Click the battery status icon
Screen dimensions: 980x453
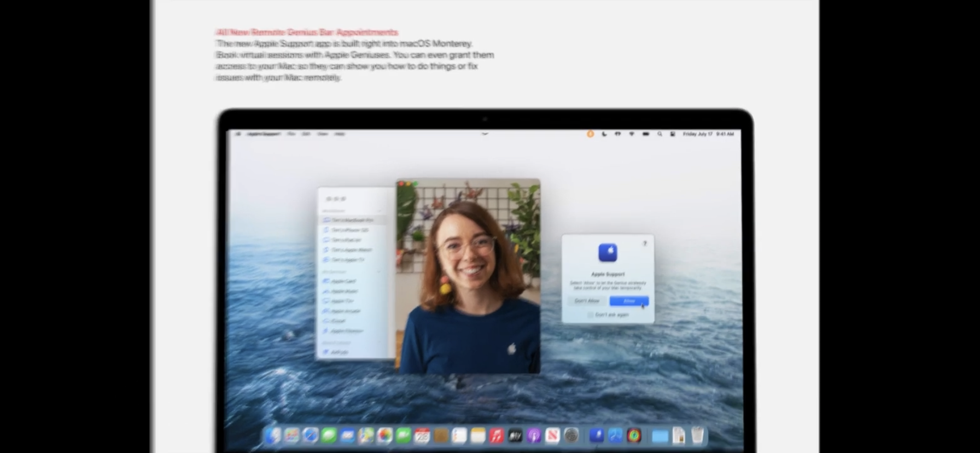[x=646, y=134]
